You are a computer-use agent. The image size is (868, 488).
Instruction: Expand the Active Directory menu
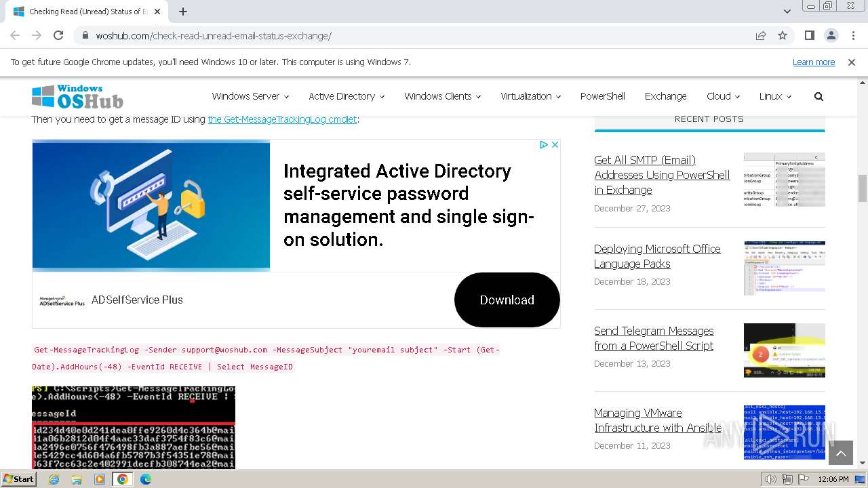347,96
